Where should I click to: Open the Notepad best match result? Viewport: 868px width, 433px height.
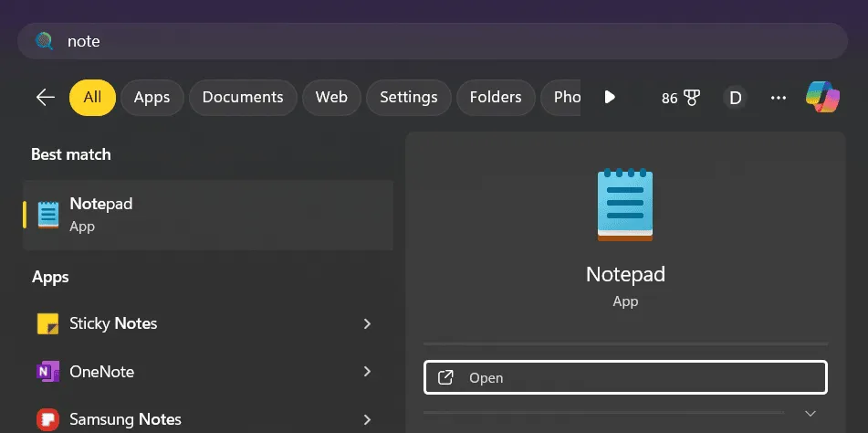[208, 215]
